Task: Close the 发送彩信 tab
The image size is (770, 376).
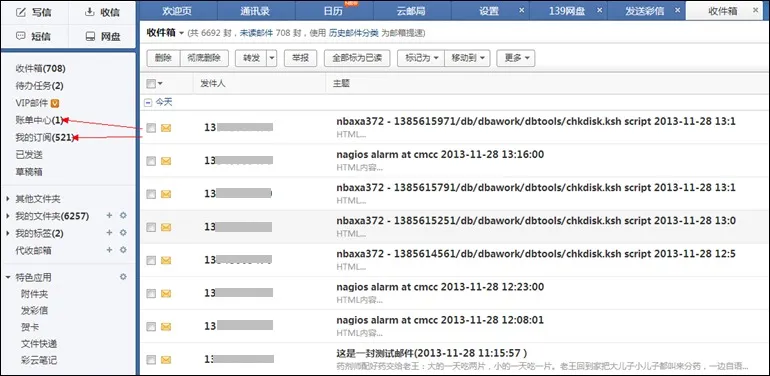Action: click(x=677, y=9)
